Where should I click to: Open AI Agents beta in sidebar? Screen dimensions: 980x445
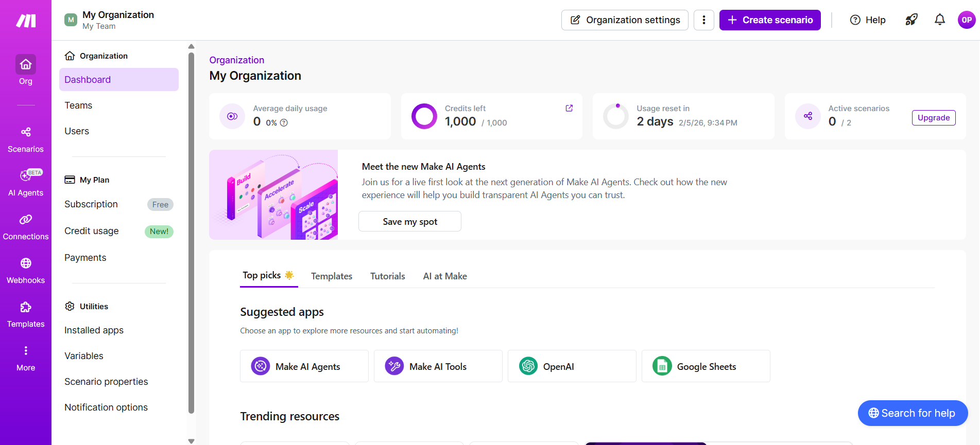point(26,183)
